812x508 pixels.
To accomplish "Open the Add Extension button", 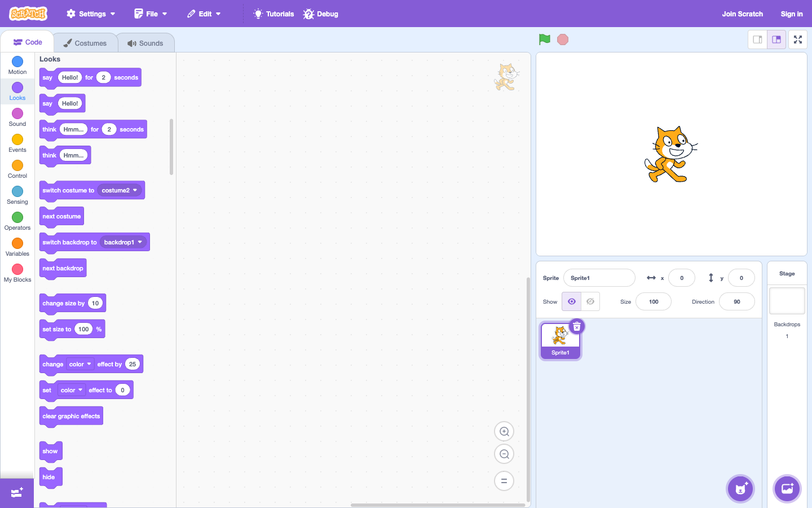I will point(17,493).
